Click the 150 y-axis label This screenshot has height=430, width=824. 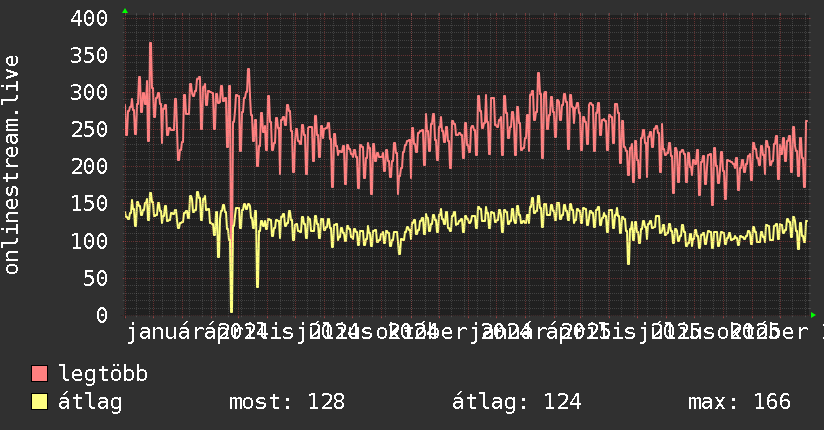[89, 204]
